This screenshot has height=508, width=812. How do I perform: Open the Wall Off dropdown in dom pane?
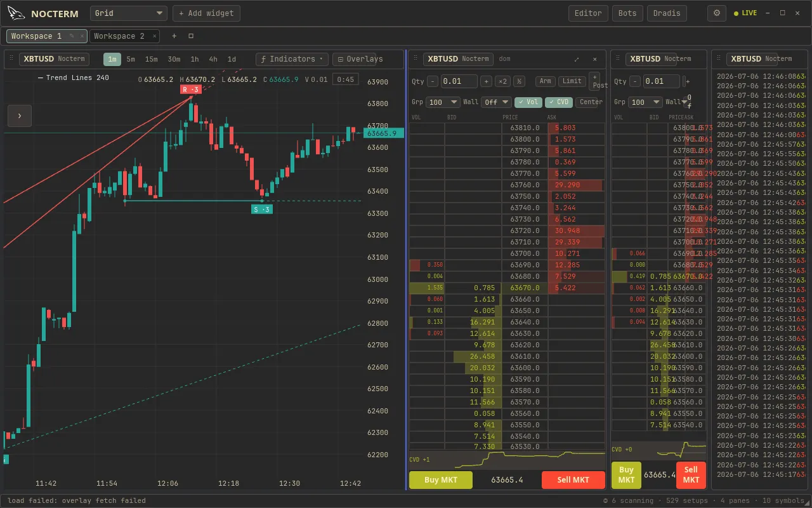coord(496,102)
